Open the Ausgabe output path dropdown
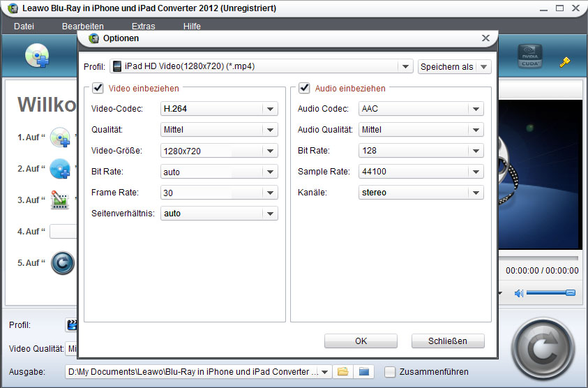 [x=325, y=372]
